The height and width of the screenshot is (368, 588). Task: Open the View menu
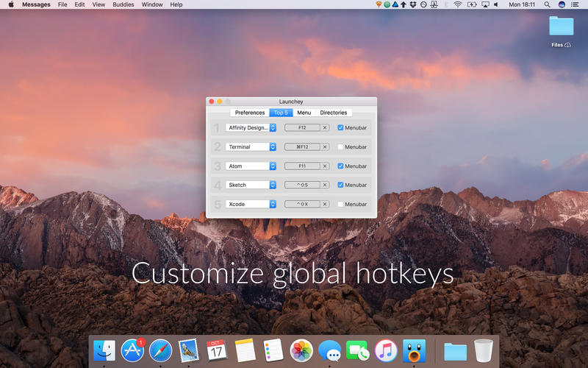[98, 4]
